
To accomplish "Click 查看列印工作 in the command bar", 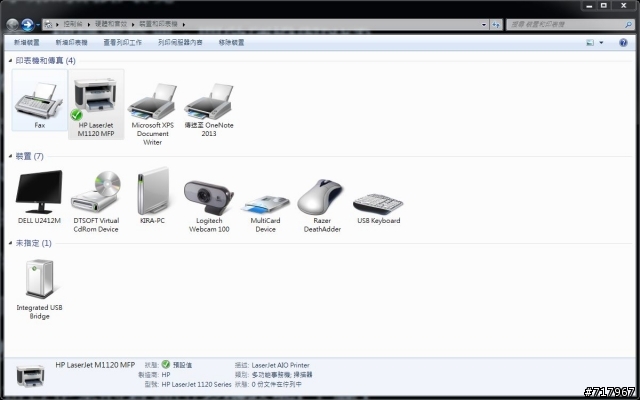I will (122, 42).
